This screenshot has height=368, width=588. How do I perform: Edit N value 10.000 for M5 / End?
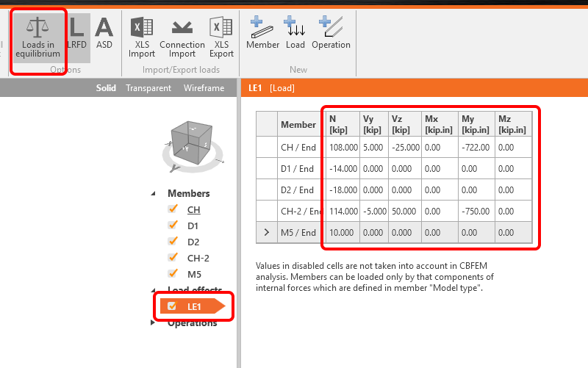(x=343, y=232)
